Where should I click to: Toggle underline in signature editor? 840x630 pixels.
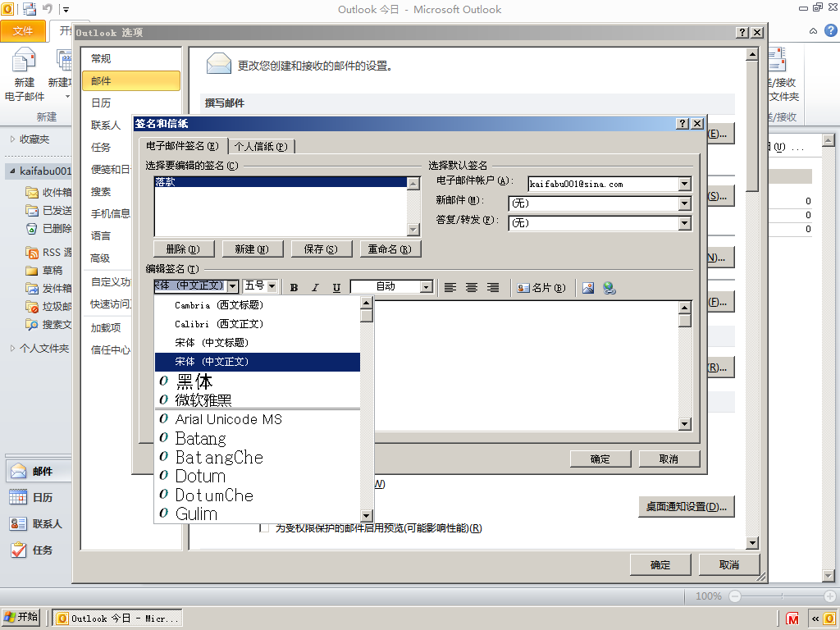(336, 288)
